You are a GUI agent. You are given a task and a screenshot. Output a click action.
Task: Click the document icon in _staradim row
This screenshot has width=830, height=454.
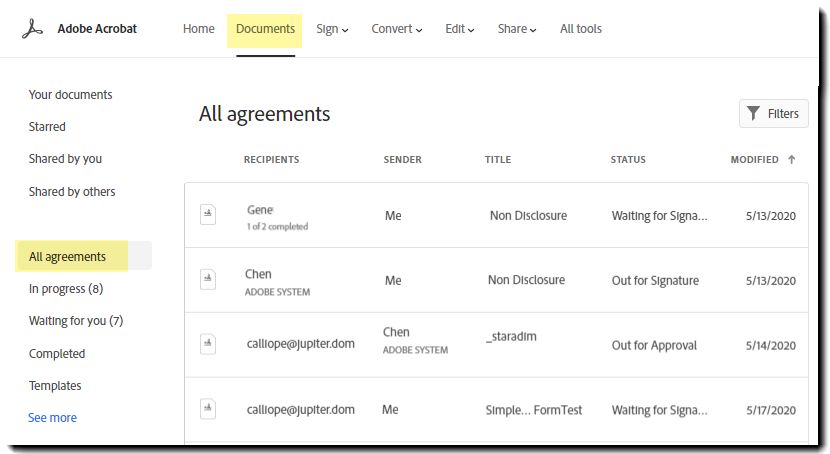pyautogui.click(x=208, y=344)
